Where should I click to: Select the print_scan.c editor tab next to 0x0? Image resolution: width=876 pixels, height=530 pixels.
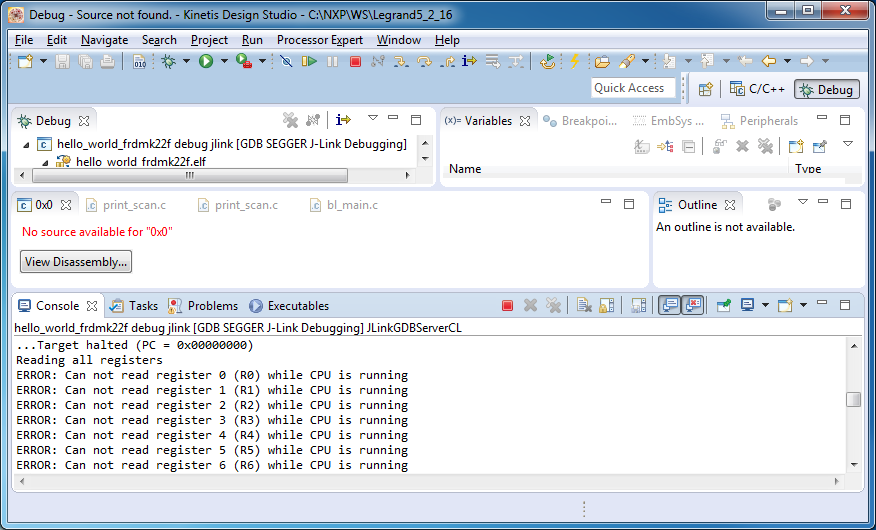126,205
